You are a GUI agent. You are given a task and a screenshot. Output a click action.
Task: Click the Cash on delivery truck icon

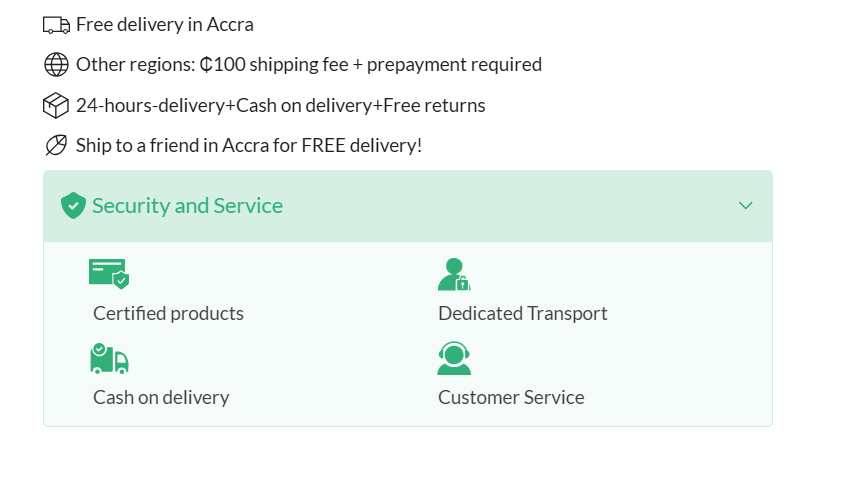[x=109, y=358]
